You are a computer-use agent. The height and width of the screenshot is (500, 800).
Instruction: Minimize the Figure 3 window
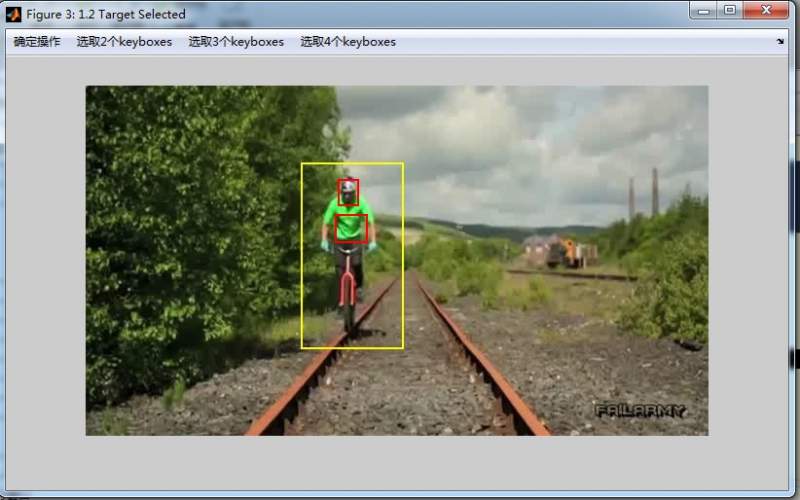coord(704,11)
